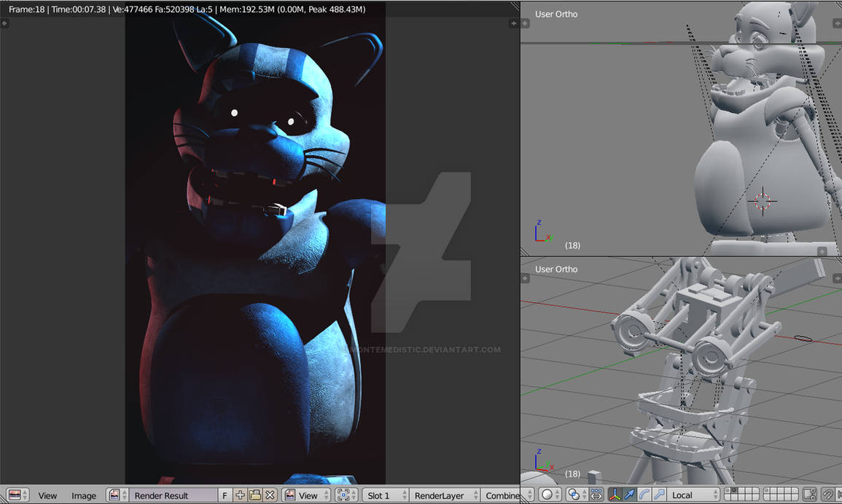Screen dimensions: 842x504
Task: Expand bottom 3D view properties plus
Action: click(837, 278)
